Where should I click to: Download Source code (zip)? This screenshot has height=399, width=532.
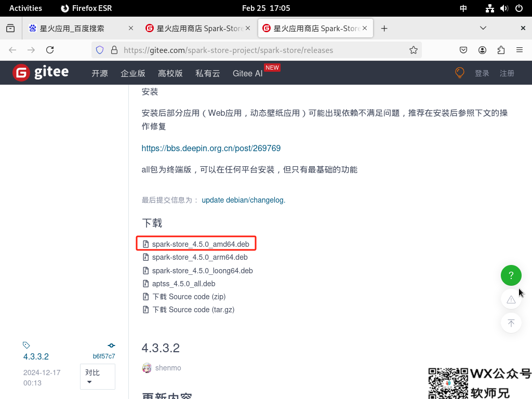[x=189, y=297]
